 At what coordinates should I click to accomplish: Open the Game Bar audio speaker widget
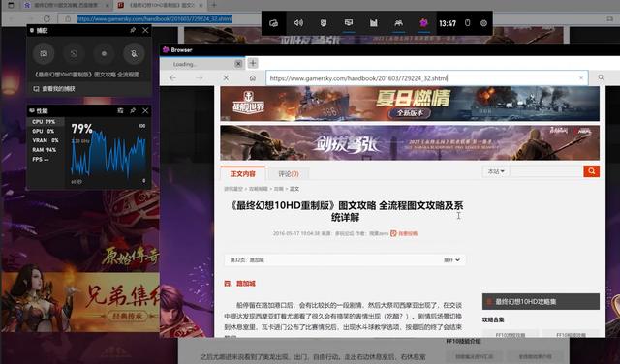298,23
